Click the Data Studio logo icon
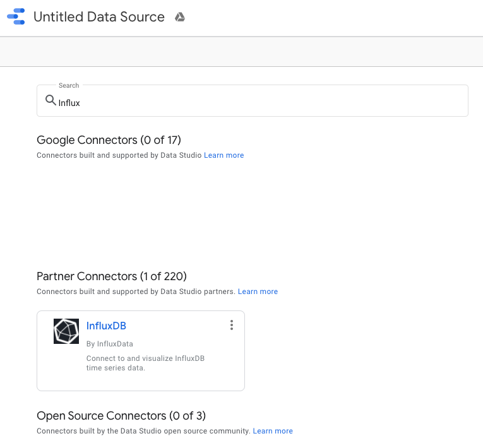 coord(16,16)
